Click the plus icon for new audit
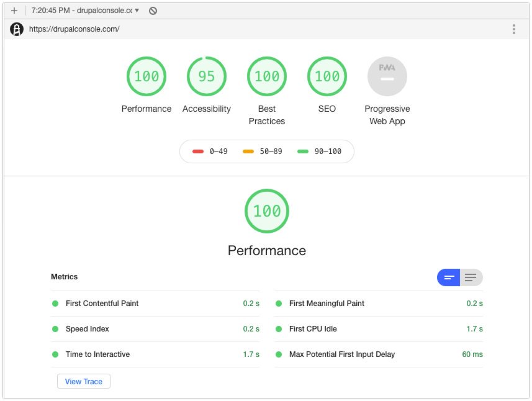Screen dimensions: 532x401 [x=14, y=11]
